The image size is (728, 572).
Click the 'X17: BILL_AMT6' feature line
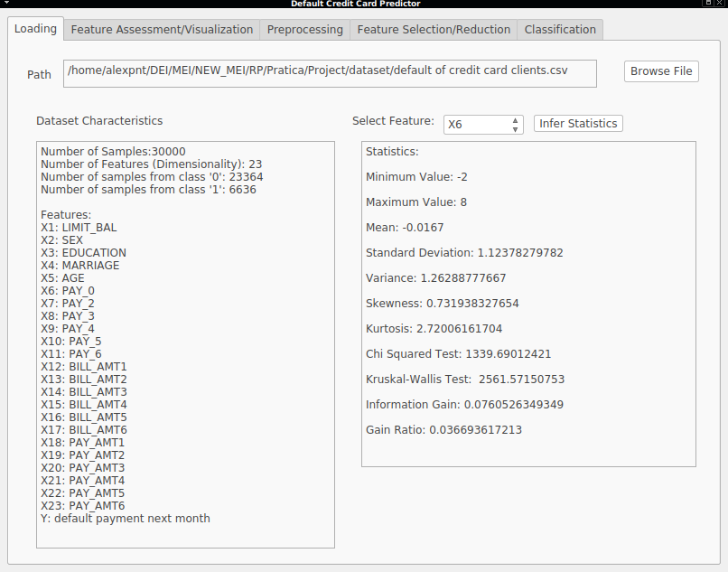[x=84, y=430]
